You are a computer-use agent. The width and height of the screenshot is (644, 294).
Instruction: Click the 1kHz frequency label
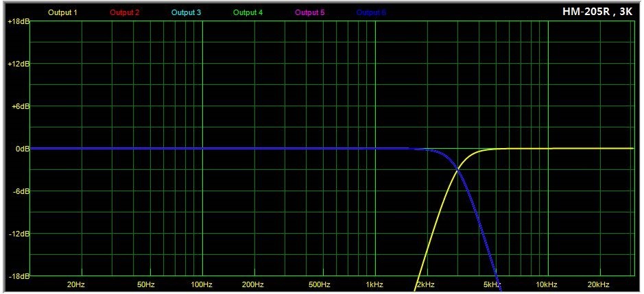[374, 284]
